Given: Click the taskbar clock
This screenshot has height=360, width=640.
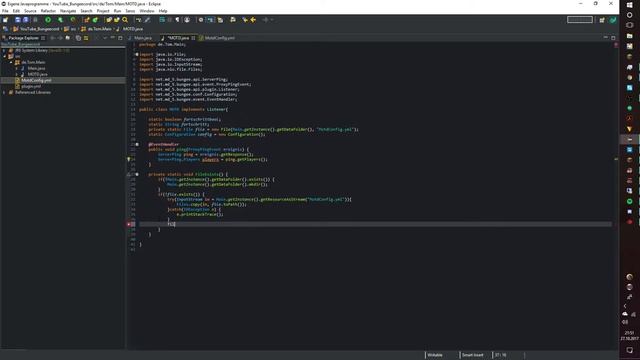Looking at the screenshot, I should click(629, 336).
